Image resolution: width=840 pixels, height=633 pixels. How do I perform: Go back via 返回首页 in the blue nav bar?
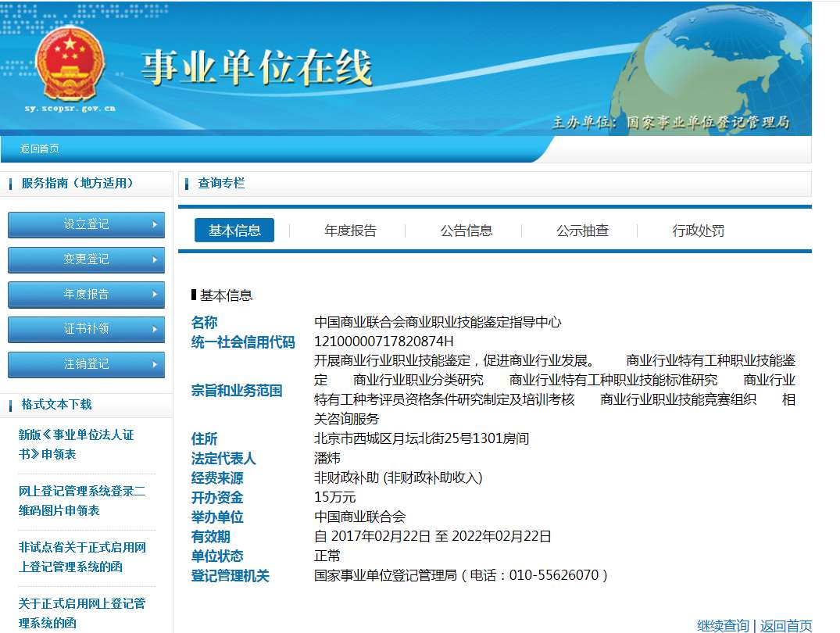[x=40, y=148]
